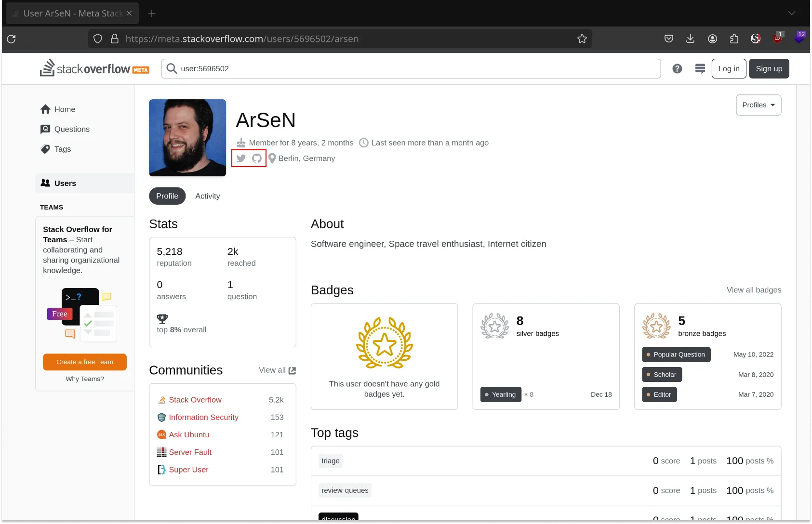Open Users in the sidebar
The height and width of the screenshot is (524, 812).
point(85,183)
